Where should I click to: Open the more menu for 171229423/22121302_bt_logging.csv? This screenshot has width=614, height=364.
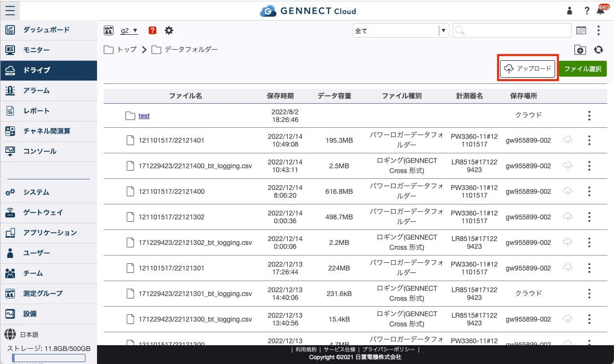coord(589,243)
